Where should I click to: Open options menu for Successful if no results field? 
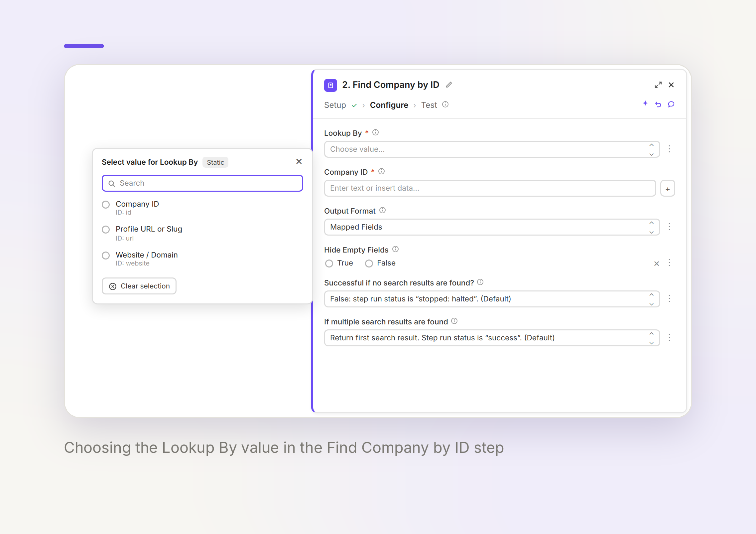coord(670,299)
